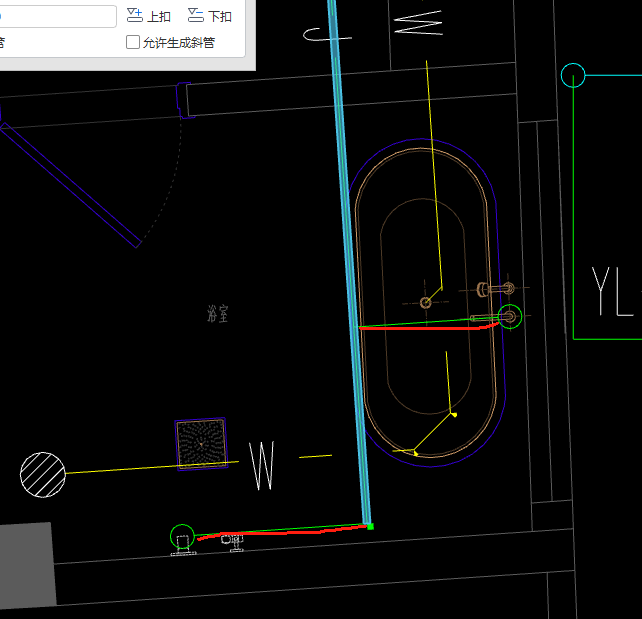Select the hatched circle pipe riser
The width and height of the screenshot is (642, 619).
[43, 475]
